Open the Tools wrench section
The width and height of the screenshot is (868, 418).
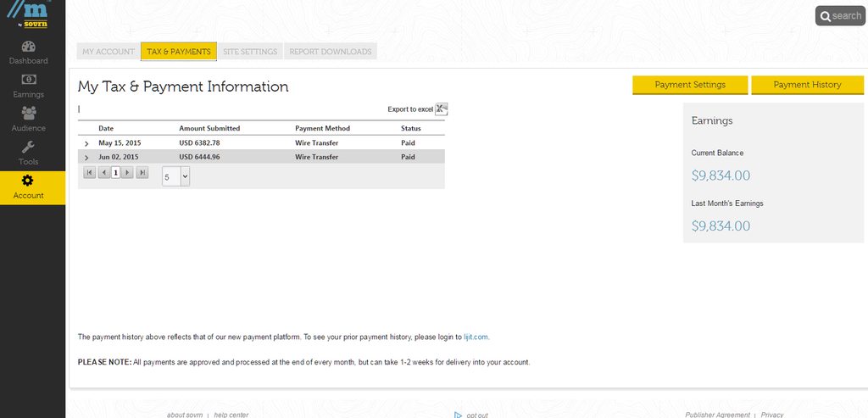click(x=28, y=153)
